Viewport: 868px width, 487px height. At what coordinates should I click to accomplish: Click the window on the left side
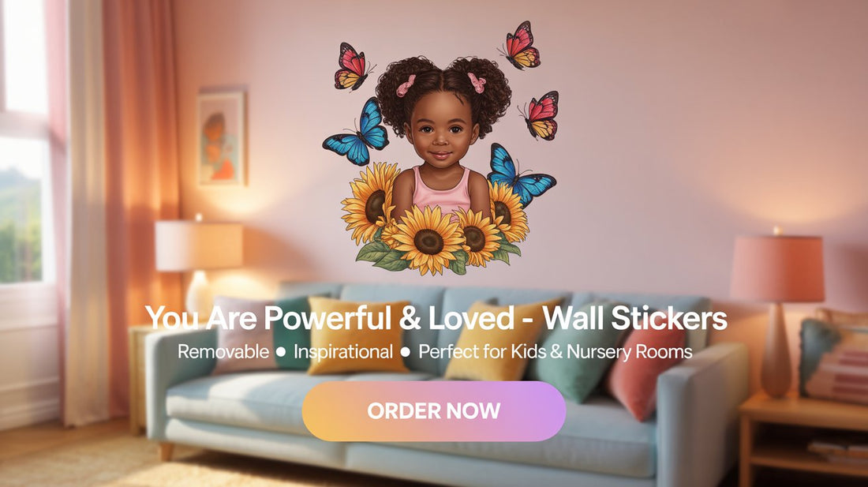click(23, 144)
